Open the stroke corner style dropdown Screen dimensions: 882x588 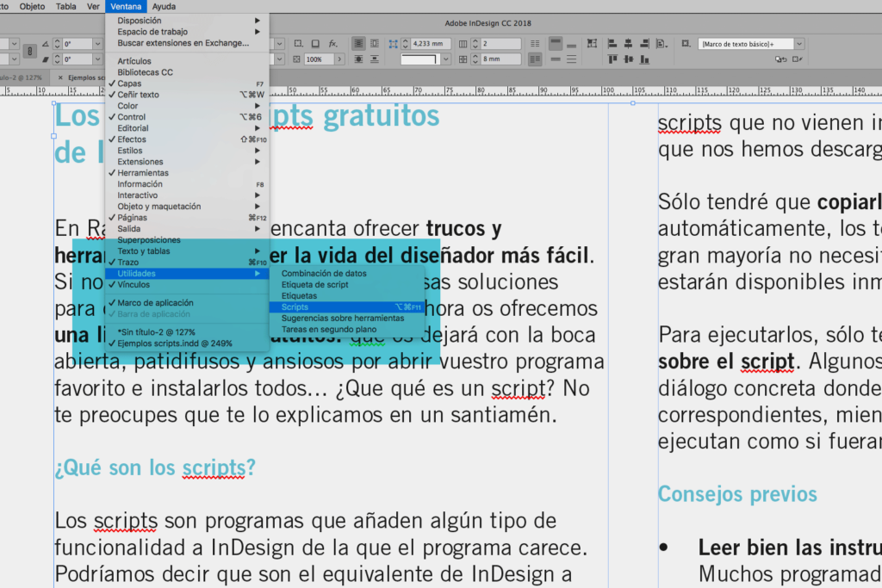click(x=445, y=59)
